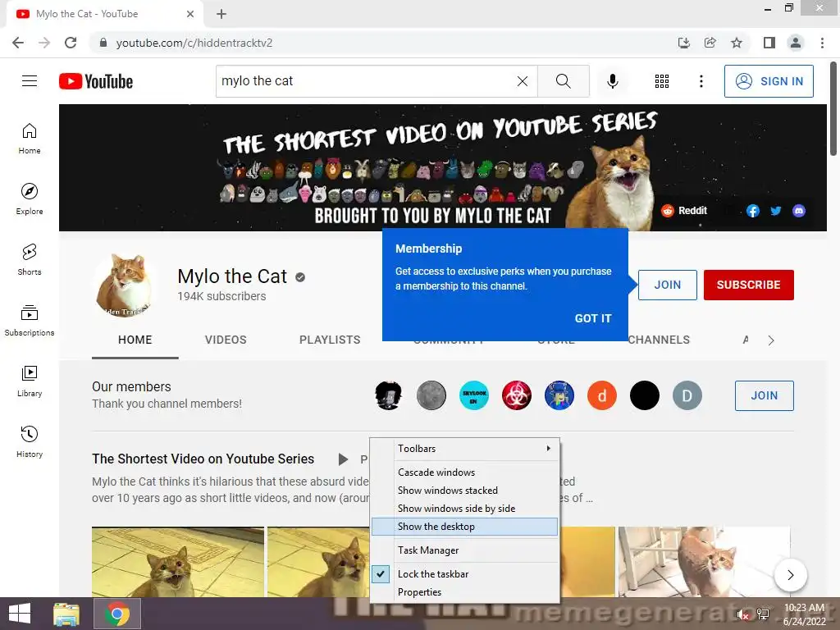840x630 pixels.
Task: Clear the search box with the X
Action: click(x=523, y=81)
